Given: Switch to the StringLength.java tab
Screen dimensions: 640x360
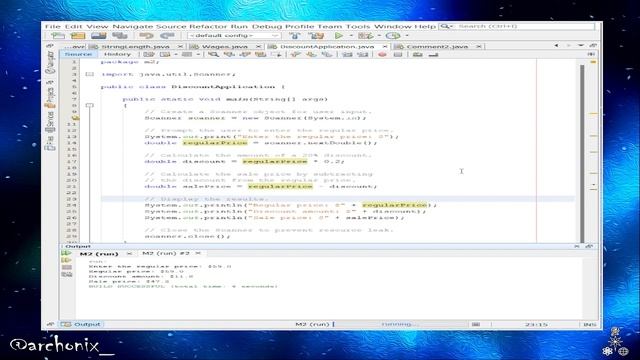Looking at the screenshot, I should (x=135, y=47).
